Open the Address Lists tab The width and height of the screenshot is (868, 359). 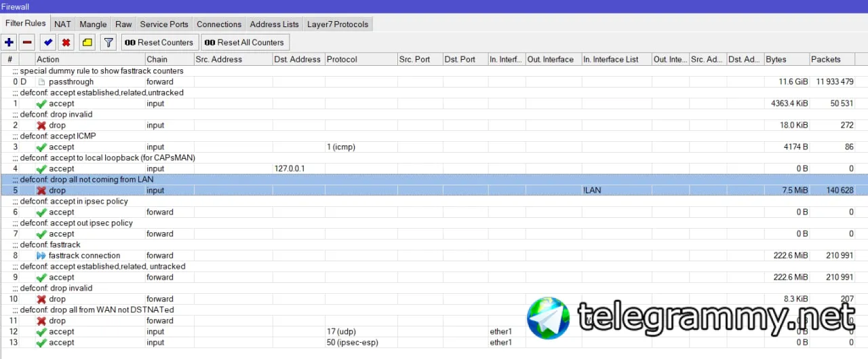(274, 24)
